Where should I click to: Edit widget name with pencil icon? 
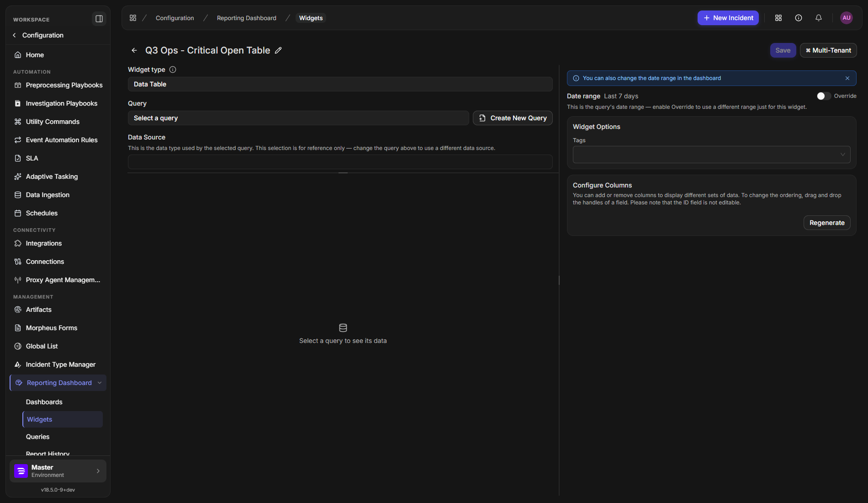(x=278, y=50)
